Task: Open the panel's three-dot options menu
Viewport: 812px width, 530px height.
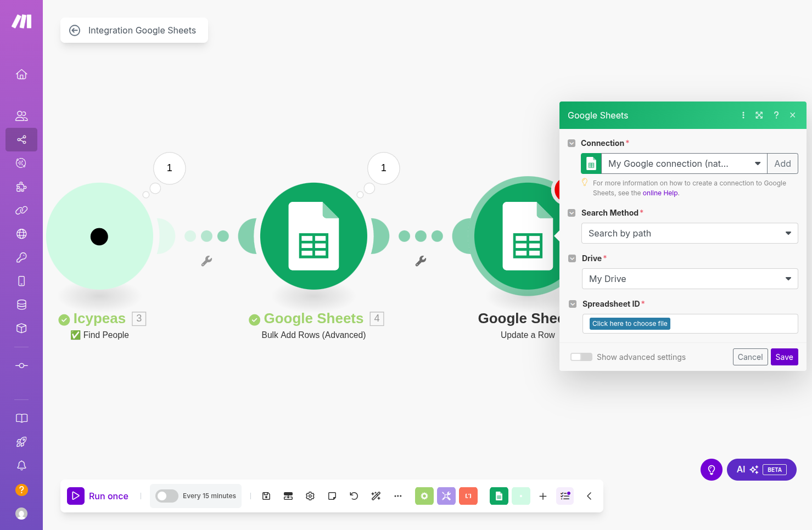Action: (743, 115)
